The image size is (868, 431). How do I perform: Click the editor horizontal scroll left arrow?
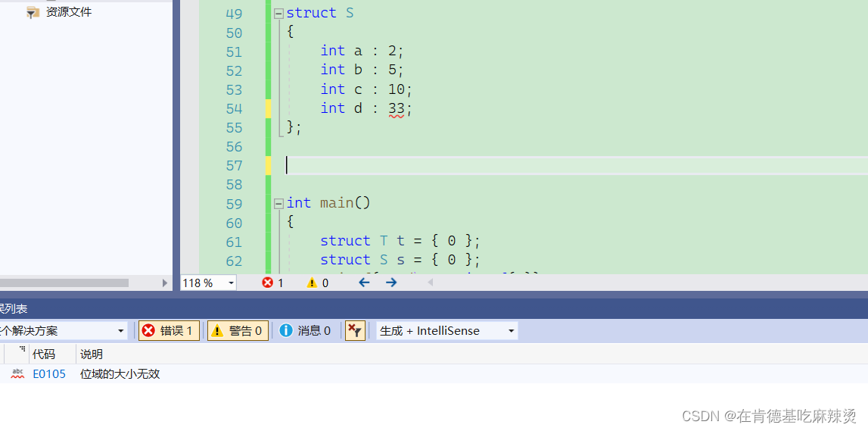430,283
